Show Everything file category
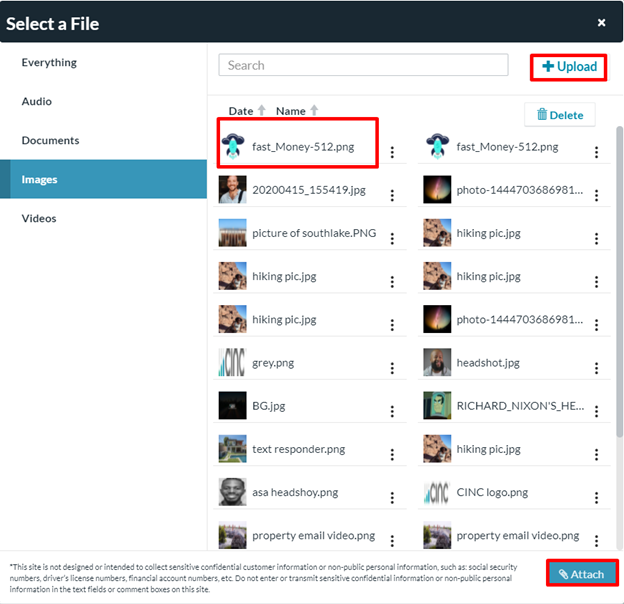 [103, 62]
